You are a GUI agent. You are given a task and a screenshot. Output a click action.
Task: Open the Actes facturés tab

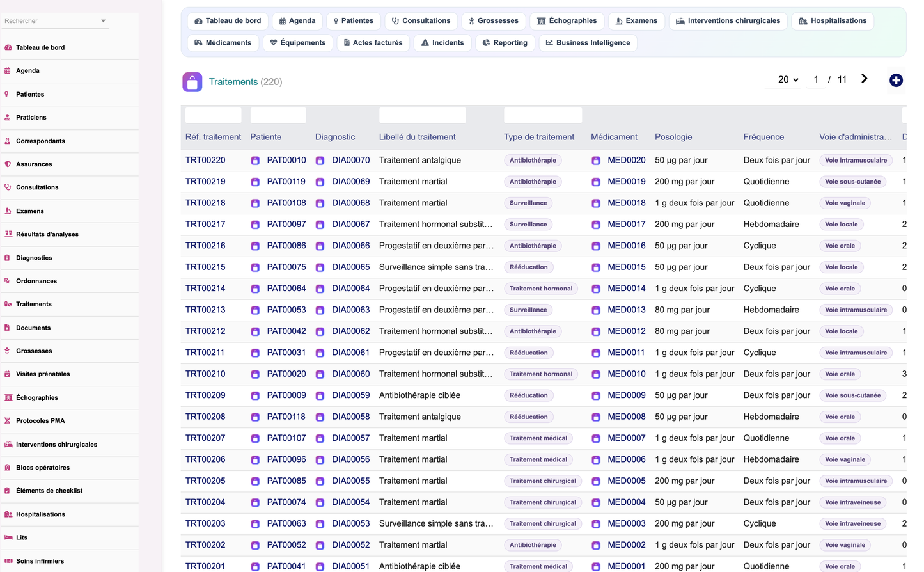[373, 43]
